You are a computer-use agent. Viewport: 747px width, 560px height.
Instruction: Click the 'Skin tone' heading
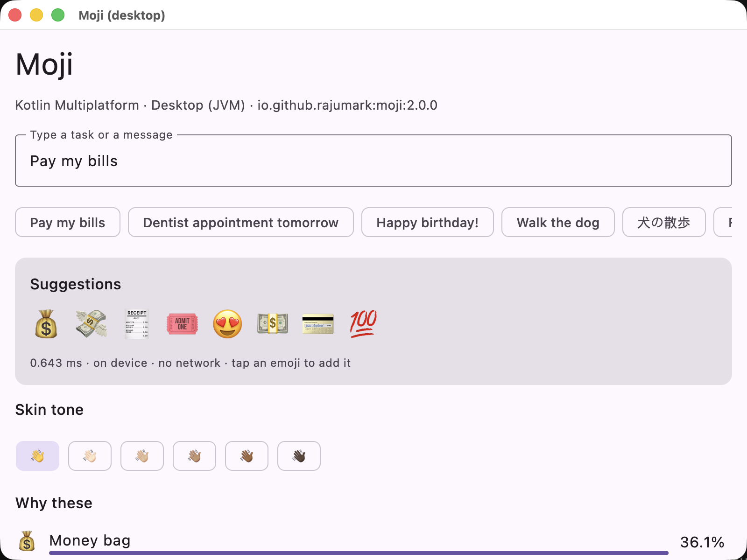[x=49, y=410]
